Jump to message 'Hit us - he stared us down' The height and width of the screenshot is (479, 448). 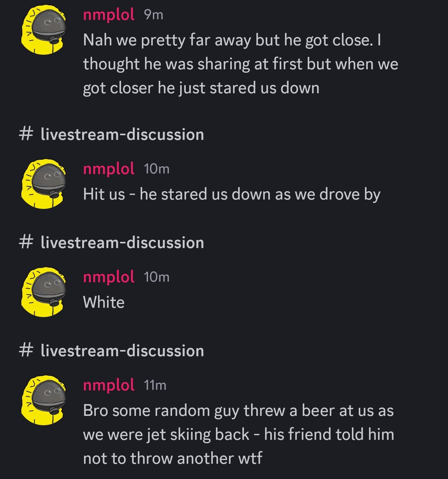pyautogui.click(x=232, y=194)
